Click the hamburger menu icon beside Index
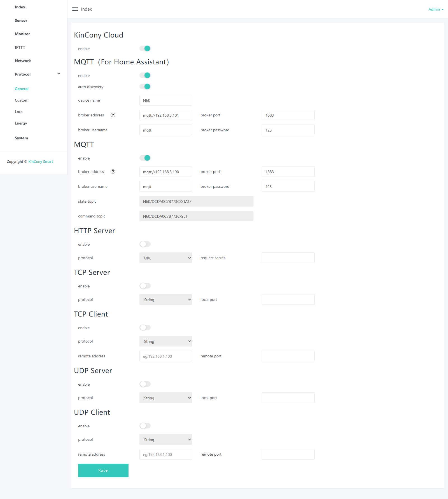Screen dimensions: 448x499 [75, 9]
